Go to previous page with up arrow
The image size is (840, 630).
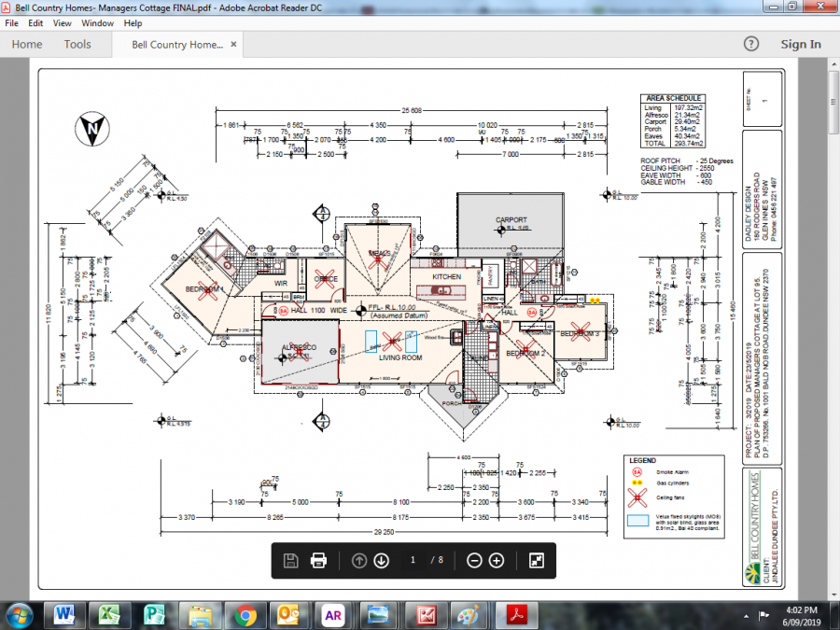(x=359, y=560)
